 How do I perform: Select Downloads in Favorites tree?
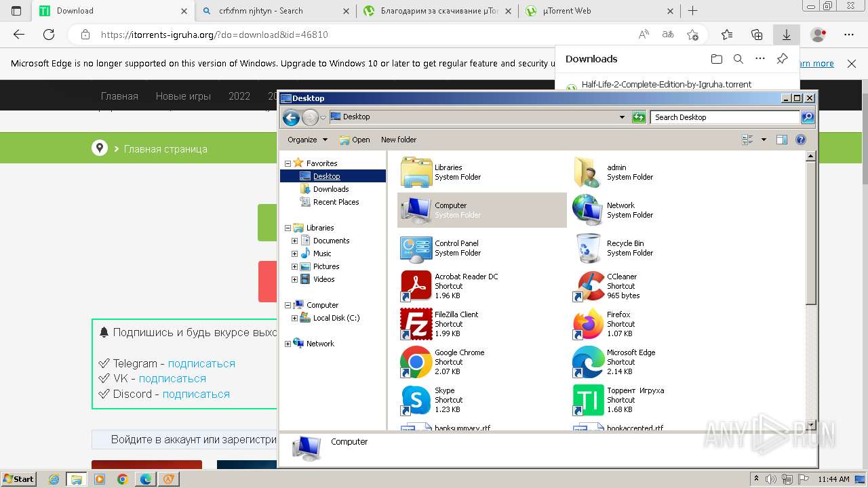tap(331, 189)
